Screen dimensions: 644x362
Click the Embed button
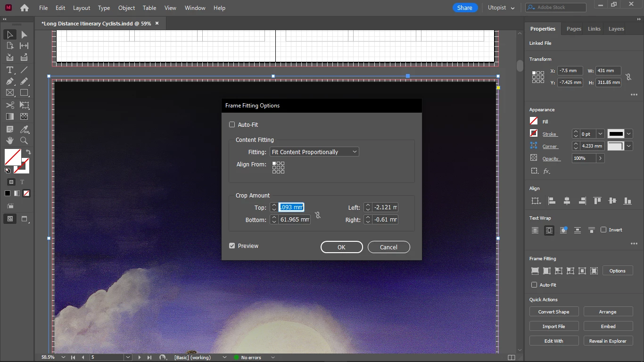point(608,326)
